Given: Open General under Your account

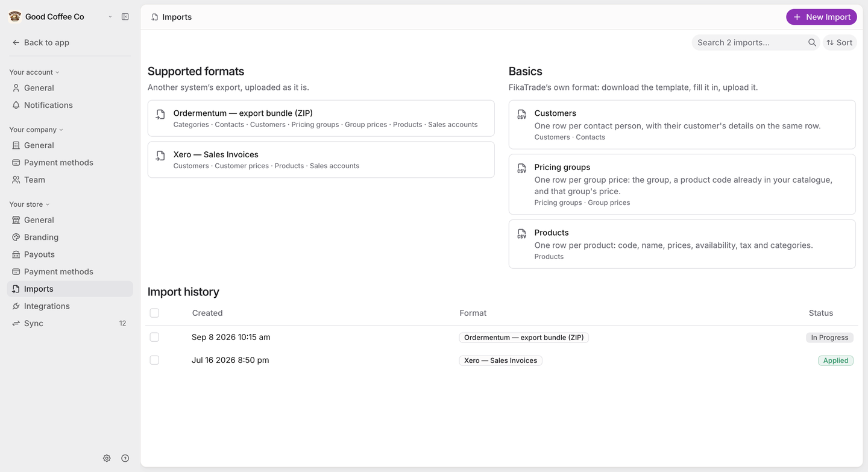Looking at the screenshot, I should tap(70, 88).
